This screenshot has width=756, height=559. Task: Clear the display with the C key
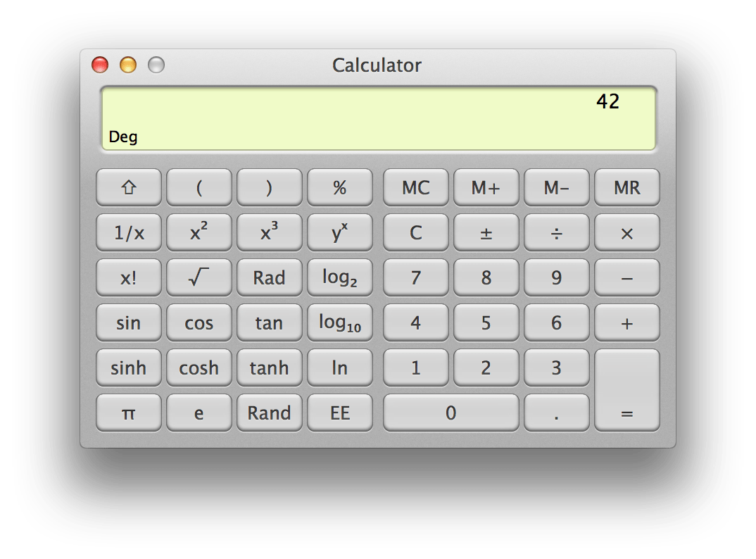point(416,232)
